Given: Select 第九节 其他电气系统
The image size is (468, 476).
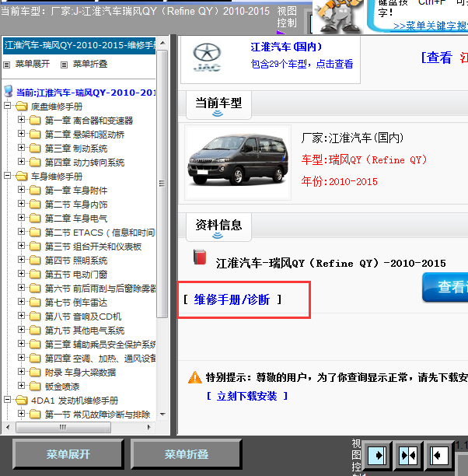Looking at the screenshot, I should coord(85,331).
